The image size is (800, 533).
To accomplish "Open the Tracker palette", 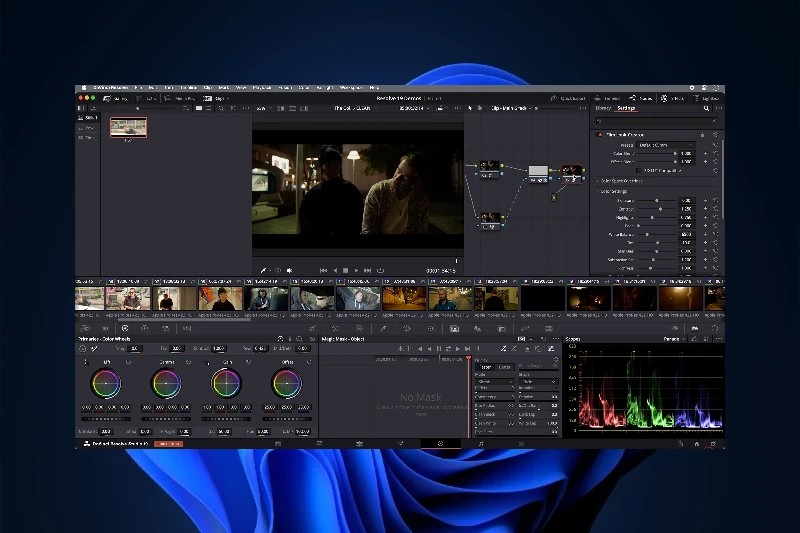I will click(x=431, y=328).
